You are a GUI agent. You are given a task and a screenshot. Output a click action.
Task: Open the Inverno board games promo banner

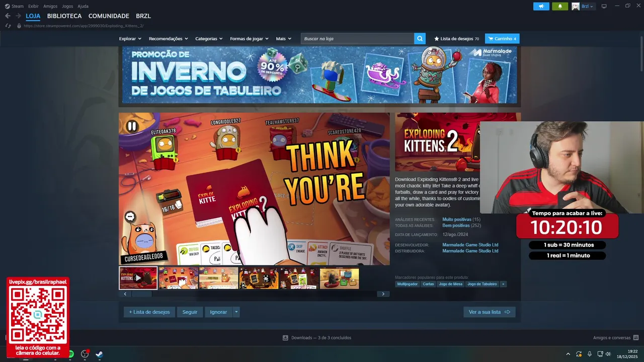319,75
